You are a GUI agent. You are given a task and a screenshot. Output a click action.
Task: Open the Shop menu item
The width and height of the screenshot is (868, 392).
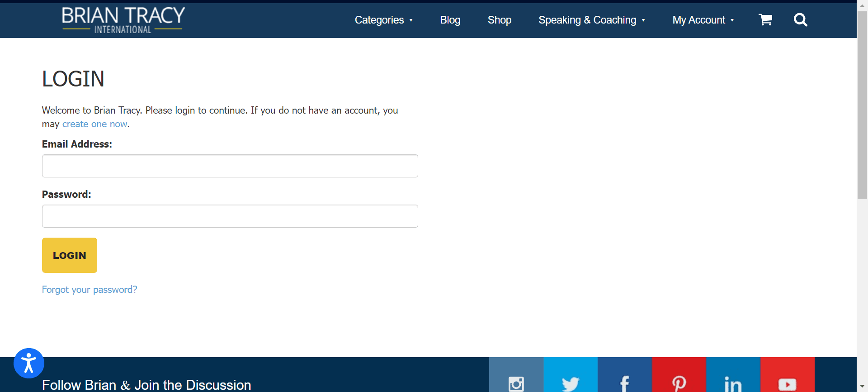pyautogui.click(x=499, y=20)
